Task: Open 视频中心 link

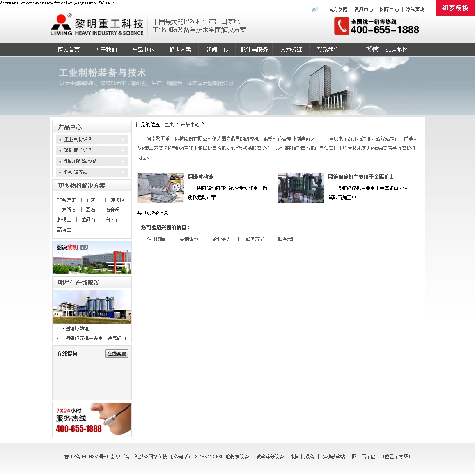Action: click(363, 9)
